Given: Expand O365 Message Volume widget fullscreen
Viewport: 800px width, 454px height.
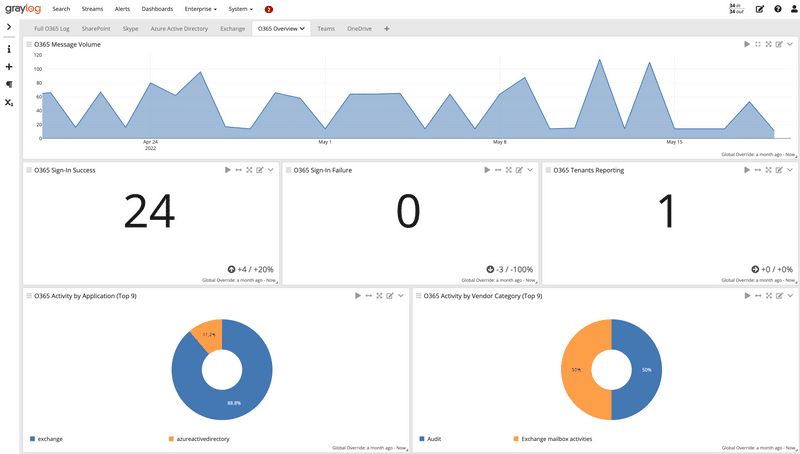Looking at the screenshot, I should click(x=768, y=44).
